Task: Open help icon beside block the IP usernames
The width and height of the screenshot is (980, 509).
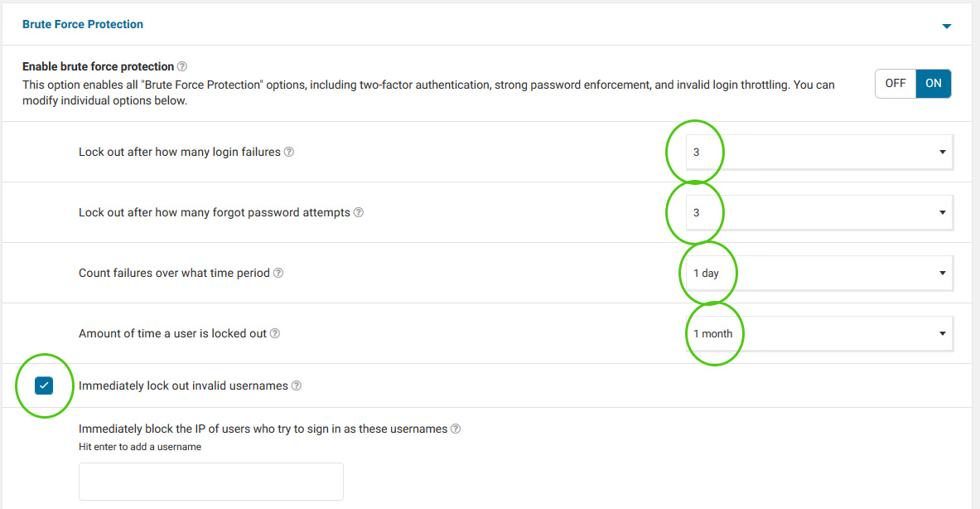Action: point(456,429)
